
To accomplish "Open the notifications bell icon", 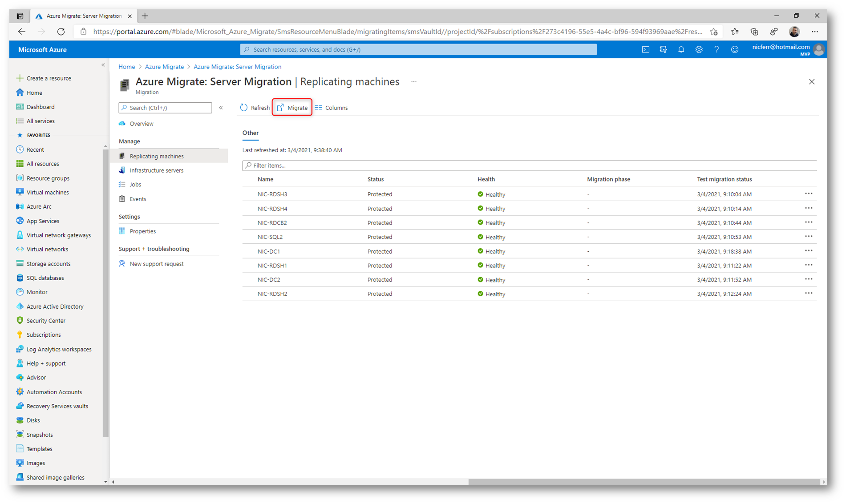I will coord(681,49).
